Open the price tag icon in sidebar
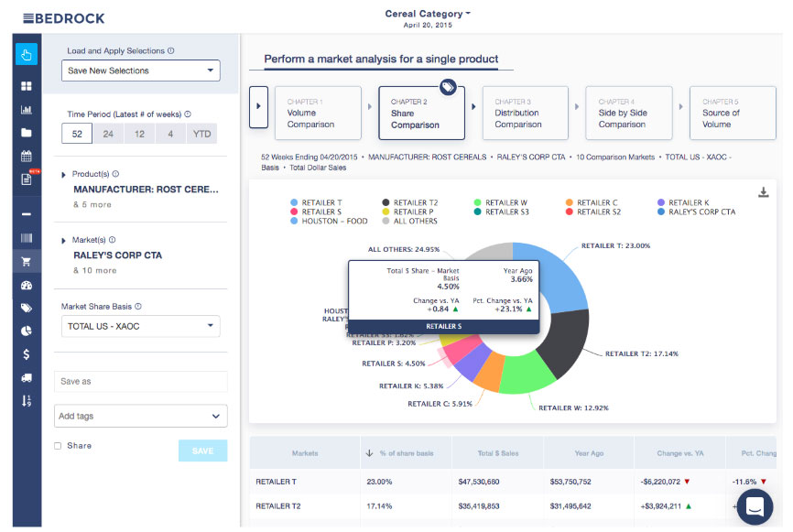Screen dimensions: 793x532 pyautogui.click(x=27, y=308)
